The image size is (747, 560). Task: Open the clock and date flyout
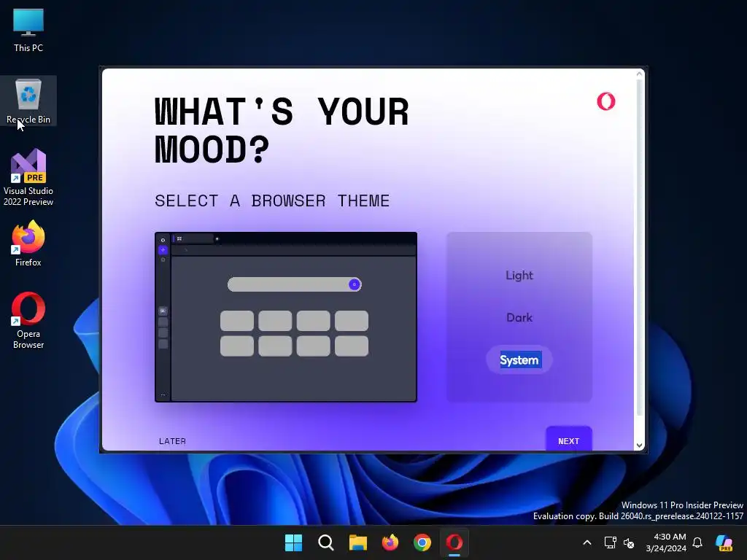[666, 542]
